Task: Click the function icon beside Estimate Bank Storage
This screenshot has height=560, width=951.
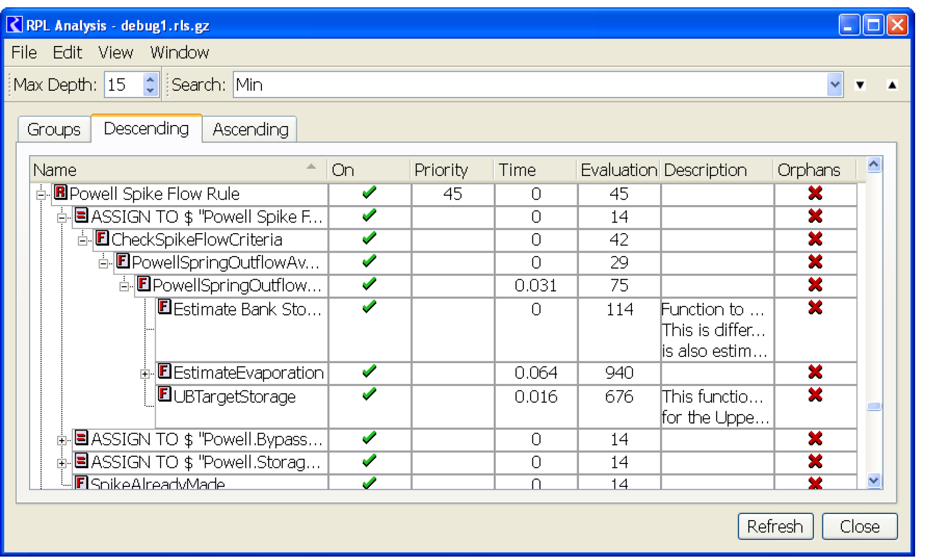Action: click(x=164, y=307)
